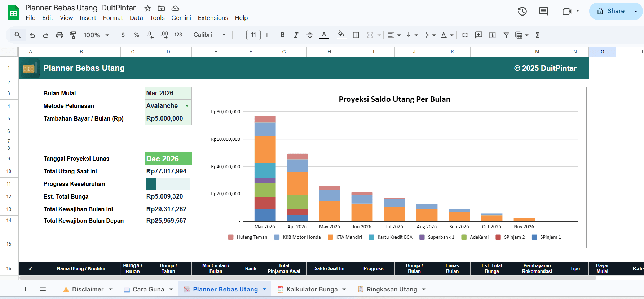Switch to Kalkulator Bunga sheet tab
Image resolution: width=644 pixels, height=299 pixels.
pos(312,289)
